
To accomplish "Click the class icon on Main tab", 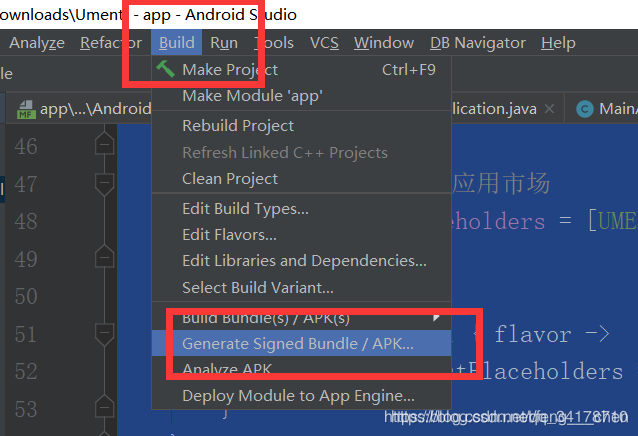I will [x=585, y=109].
